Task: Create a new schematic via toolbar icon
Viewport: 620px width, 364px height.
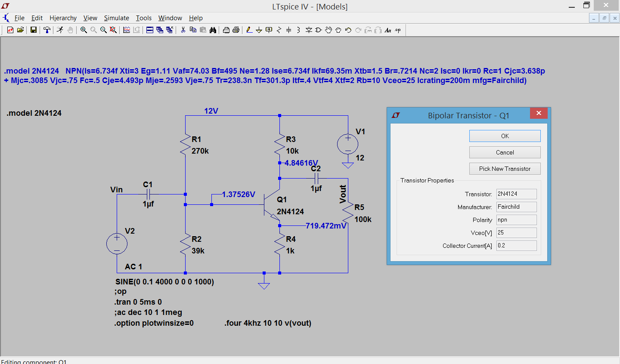Action: pos(10,30)
